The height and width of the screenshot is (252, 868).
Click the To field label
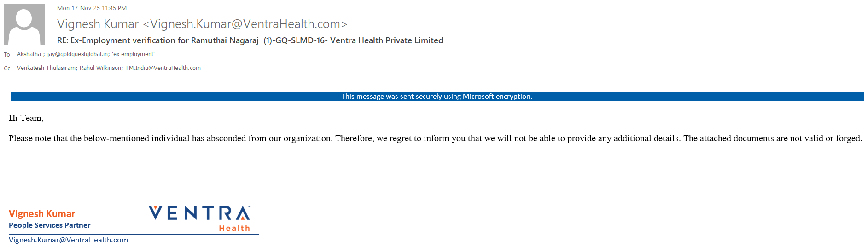tap(7, 55)
